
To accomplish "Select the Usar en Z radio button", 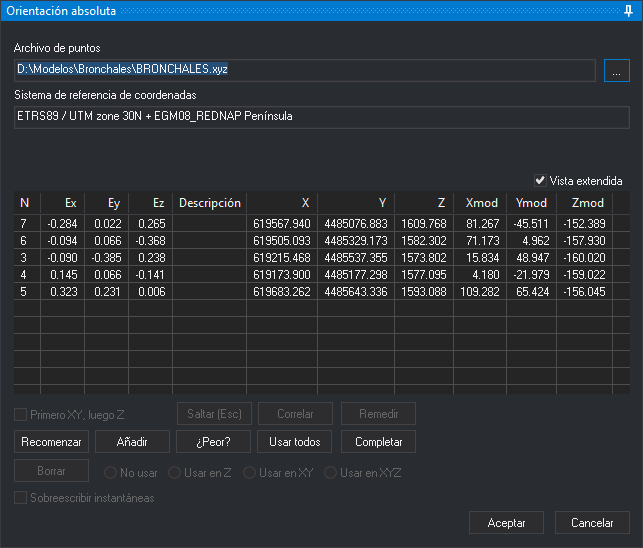I will [x=174, y=473].
